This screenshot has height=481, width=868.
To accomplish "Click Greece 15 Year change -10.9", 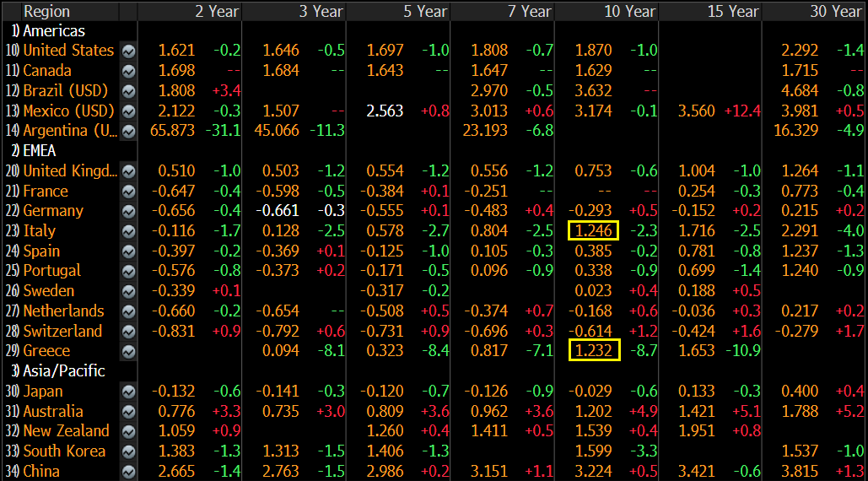I will pos(743,351).
